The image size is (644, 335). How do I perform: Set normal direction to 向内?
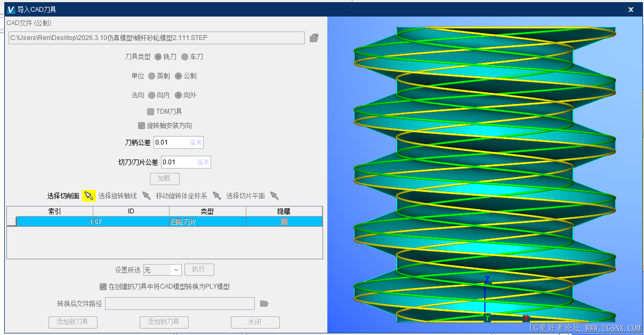tap(151, 95)
